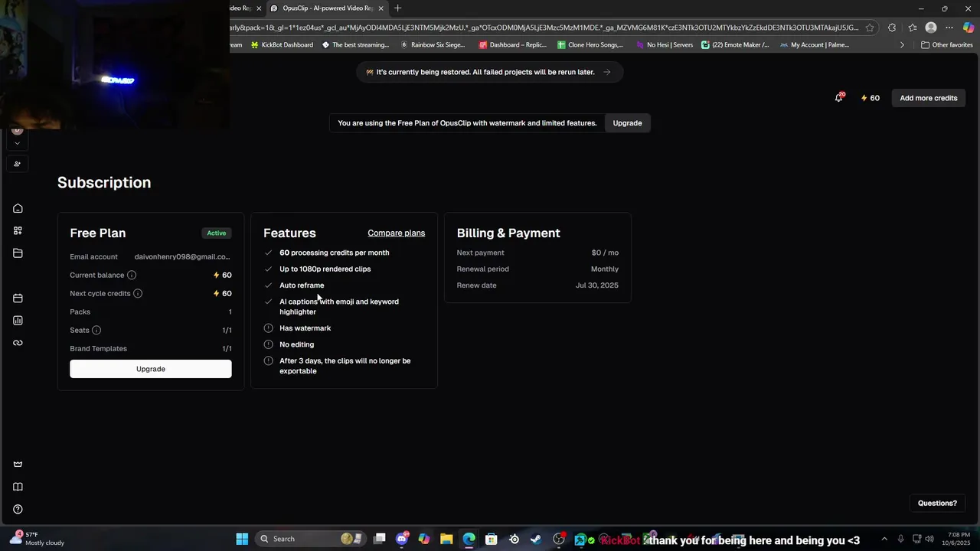Bookmark this page with the star icon
The width and height of the screenshot is (980, 551).
point(870,28)
